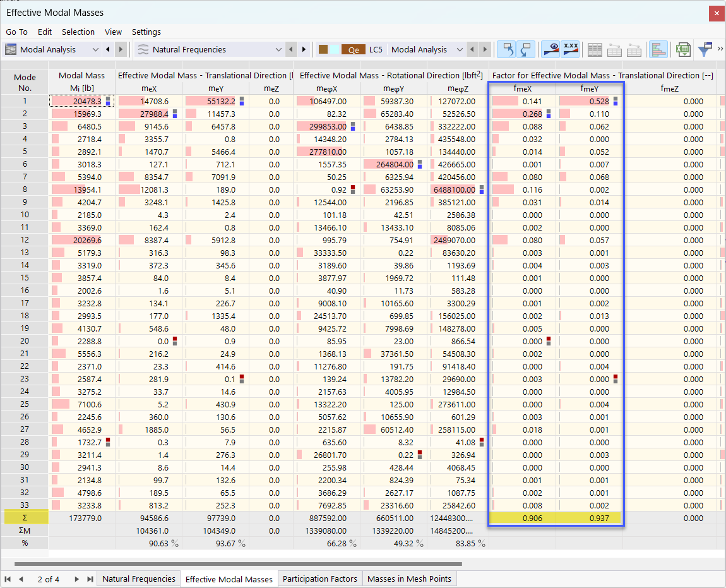Go to previous table tab
The width and height of the screenshot is (726, 588).
click(x=21, y=579)
